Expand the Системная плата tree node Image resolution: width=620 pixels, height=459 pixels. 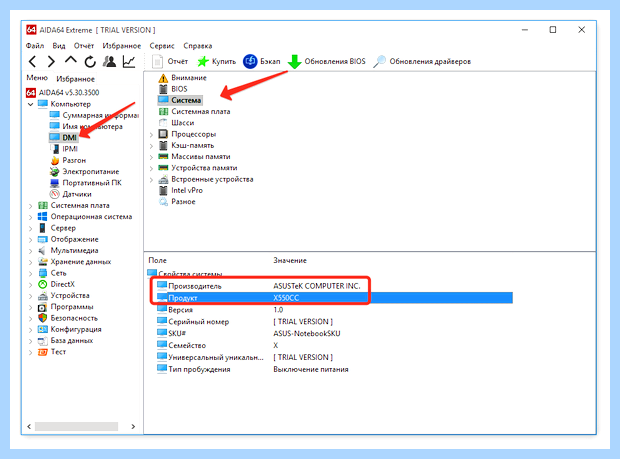pos(30,206)
